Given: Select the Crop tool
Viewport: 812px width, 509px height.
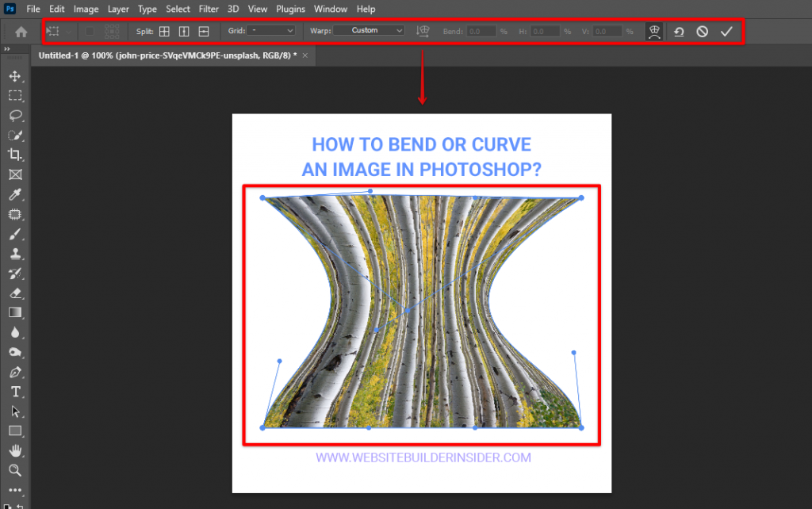Looking at the screenshot, I should (x=16, y=155).
